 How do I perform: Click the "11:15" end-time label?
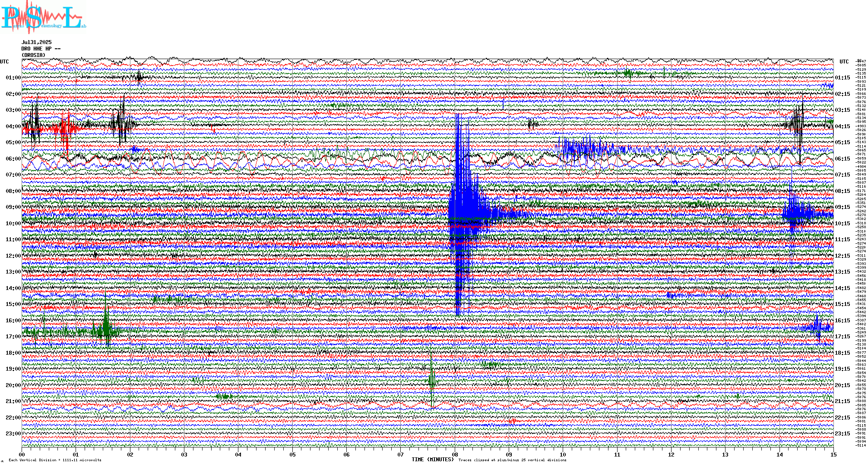click(x=843, y=239)
